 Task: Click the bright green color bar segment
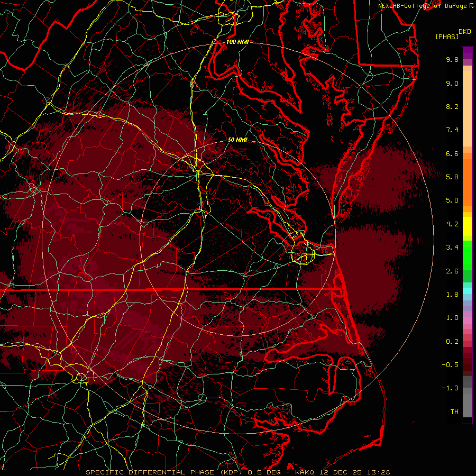click(467, 255)
